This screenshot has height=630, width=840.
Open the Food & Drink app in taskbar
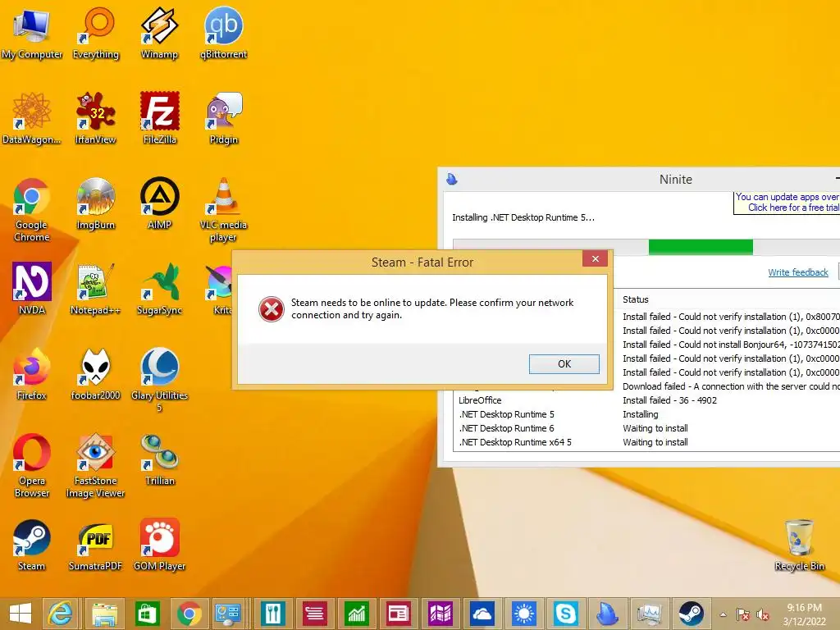click(x=272, y=614)
